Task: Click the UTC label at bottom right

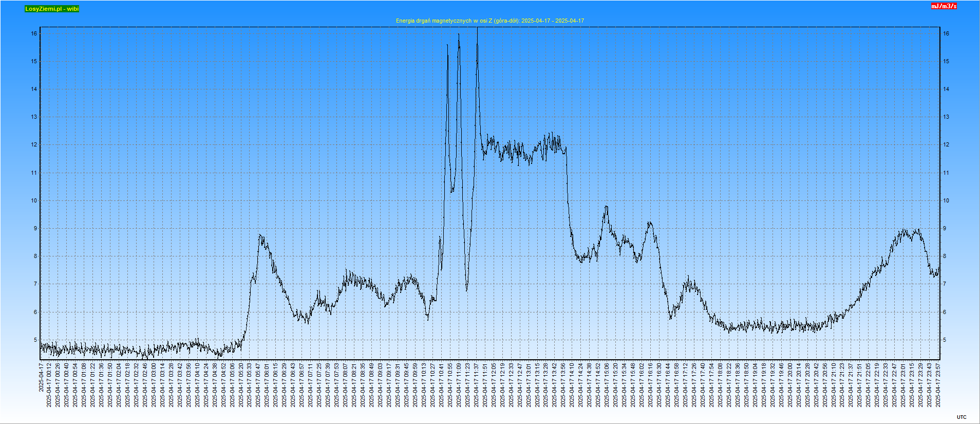Action: point(962,417)
